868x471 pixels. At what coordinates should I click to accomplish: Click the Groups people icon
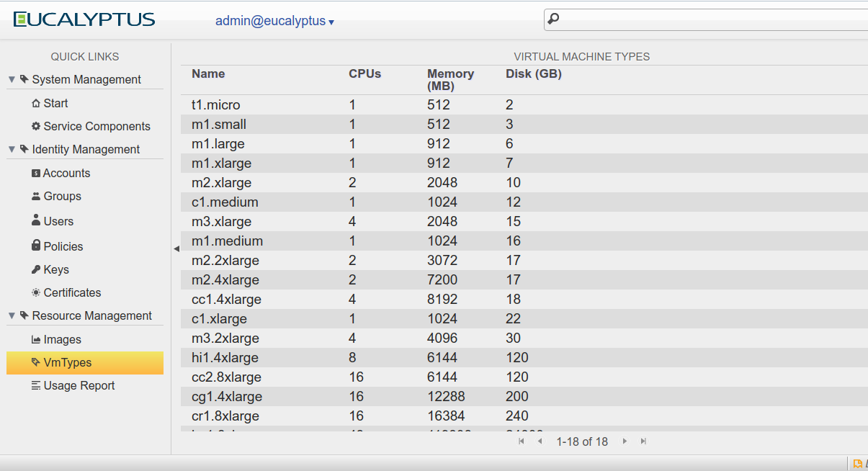pos(36,197)
